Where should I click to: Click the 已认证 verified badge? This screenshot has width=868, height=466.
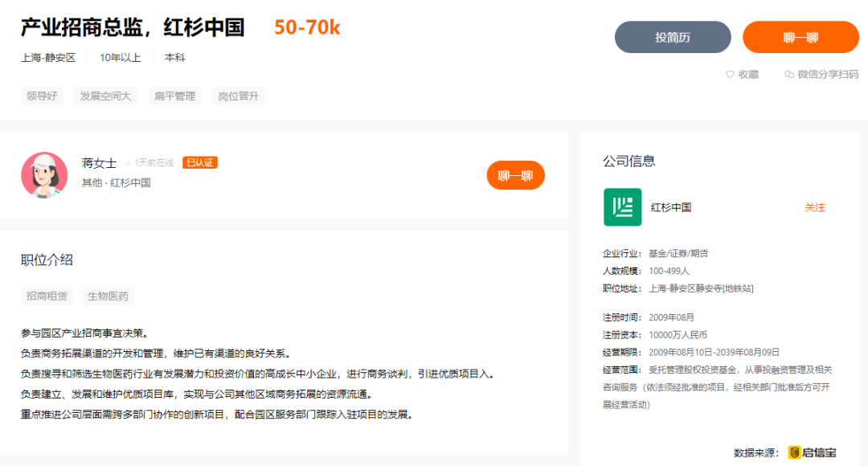pyautogui.click(x=199, y=161)
